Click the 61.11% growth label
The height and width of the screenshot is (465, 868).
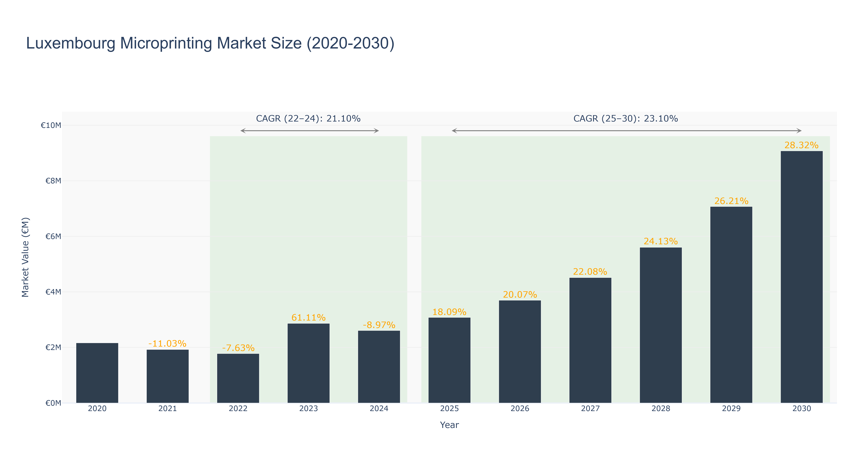[308, 317]
